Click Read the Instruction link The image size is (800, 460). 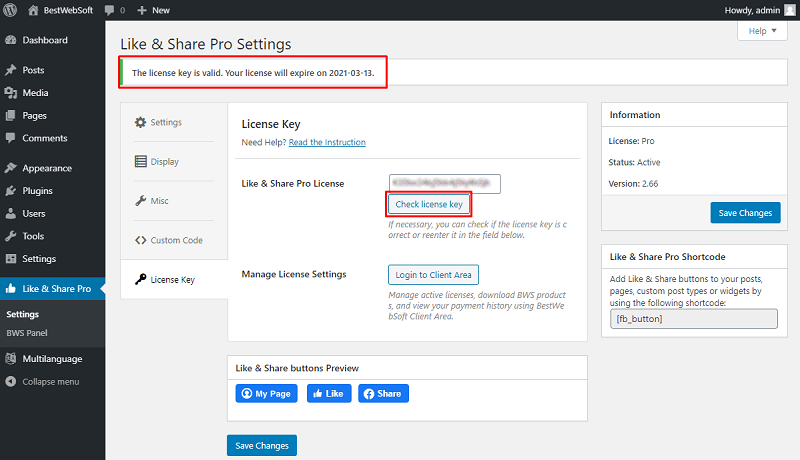327,142
